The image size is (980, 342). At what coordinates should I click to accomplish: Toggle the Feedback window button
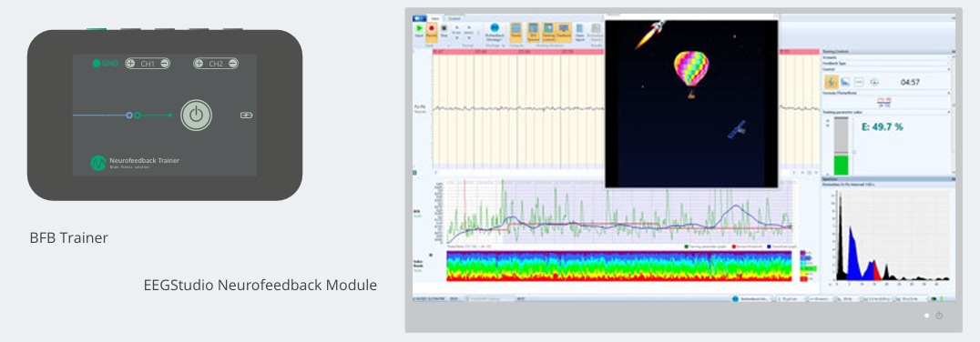point(564,33)
